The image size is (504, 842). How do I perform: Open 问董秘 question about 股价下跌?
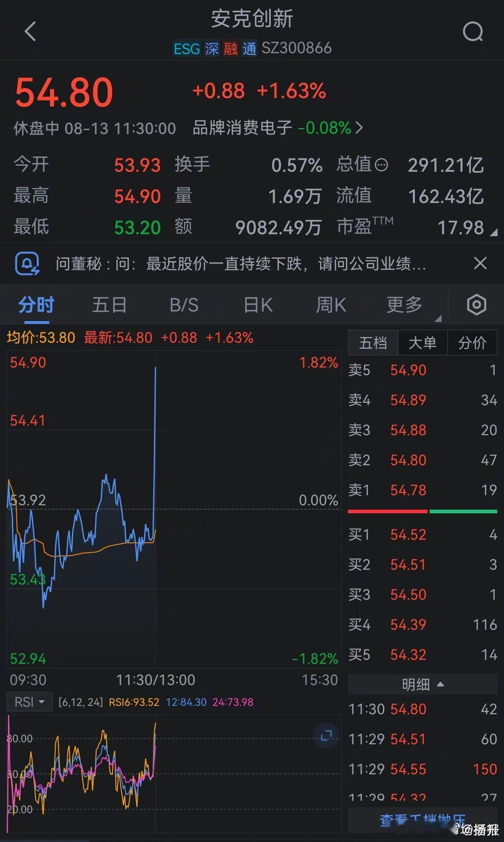241,263
